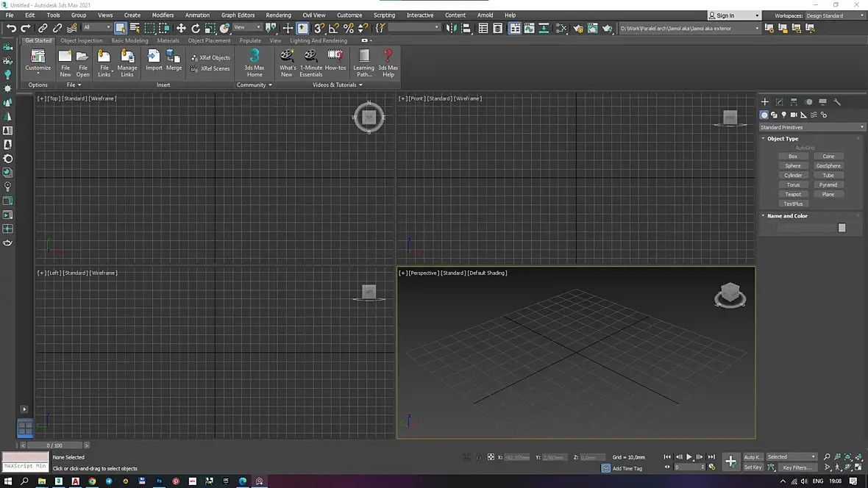Collapse the Object Type rollout

pyautogui.click(x=782, y=138)
